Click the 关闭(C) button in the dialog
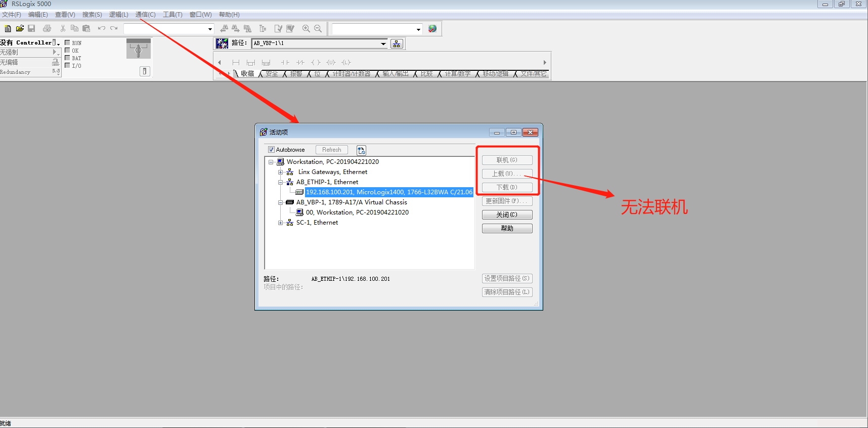The height and width of the screenshot is (428, 868). [x=507, y=215]
